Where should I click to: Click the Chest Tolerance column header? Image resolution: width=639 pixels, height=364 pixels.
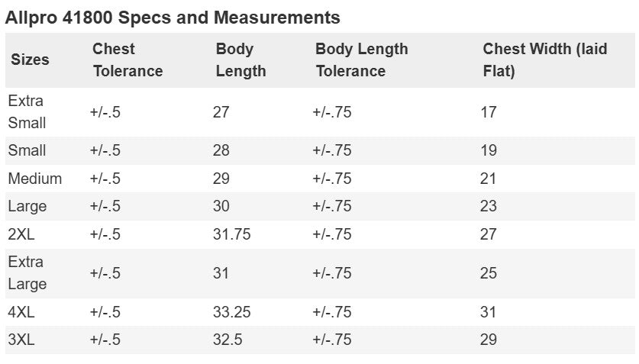point(127,60)
